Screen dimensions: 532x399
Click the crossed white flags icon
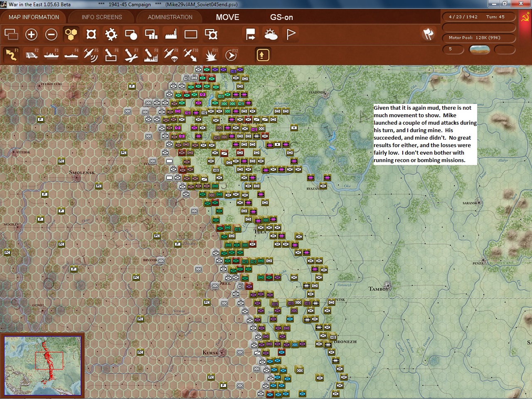pos(428,34)
